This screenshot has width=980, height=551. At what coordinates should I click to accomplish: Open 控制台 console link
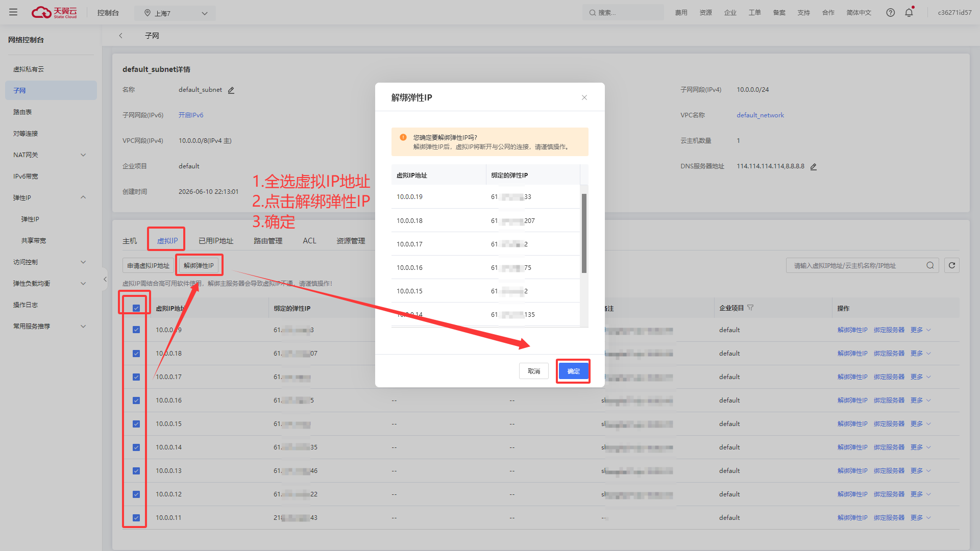tap(108, 13)
